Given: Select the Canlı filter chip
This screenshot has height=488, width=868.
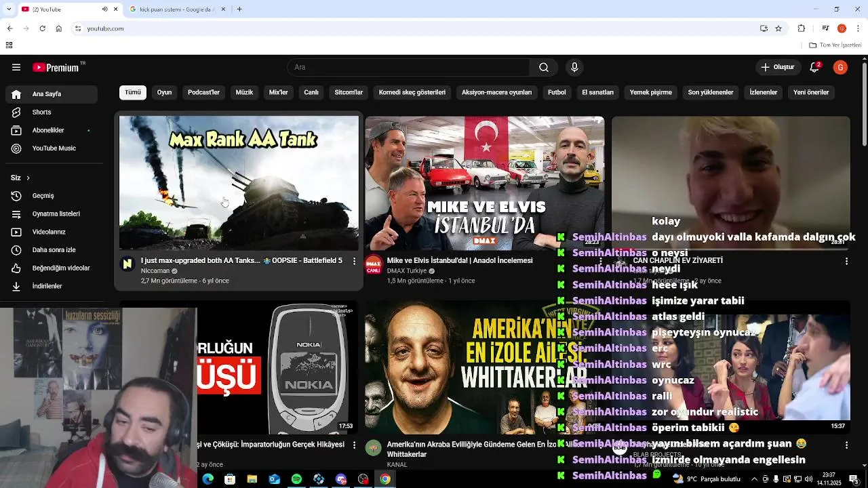Looking at the screenshot, I should pos(311,92).
